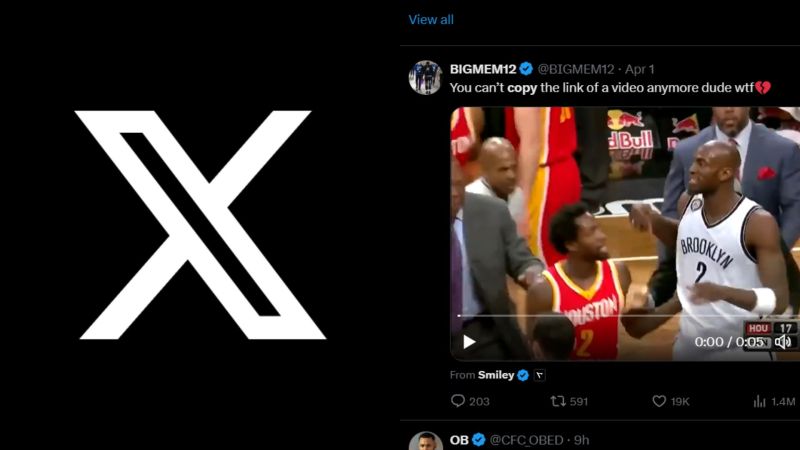Viewport: 800px width, 450px height.
Task: Click the blue verified badge beside BIGMEM12
Action: [527, 68]
